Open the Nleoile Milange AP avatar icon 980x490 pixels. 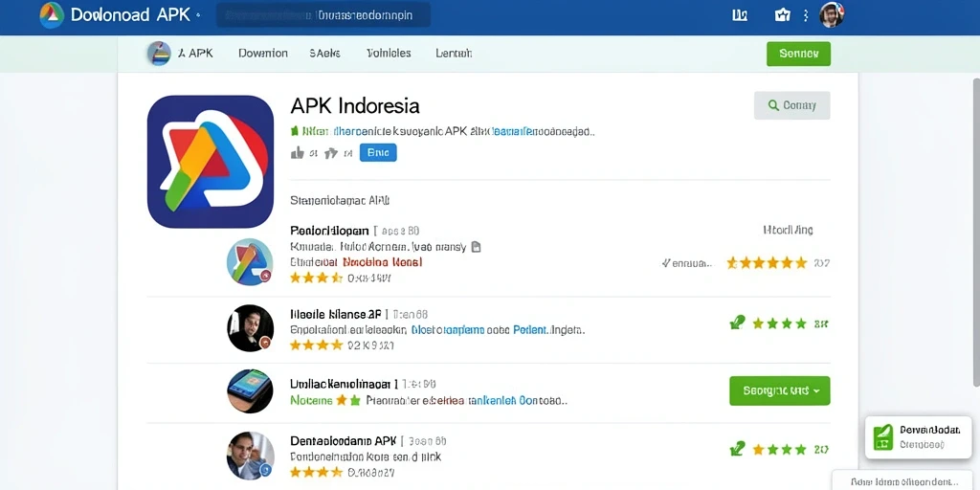250,328
